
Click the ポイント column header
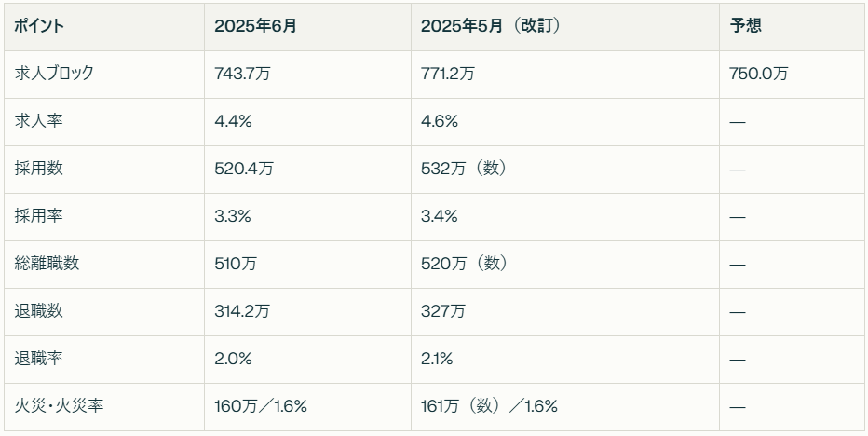pos(104,27)
